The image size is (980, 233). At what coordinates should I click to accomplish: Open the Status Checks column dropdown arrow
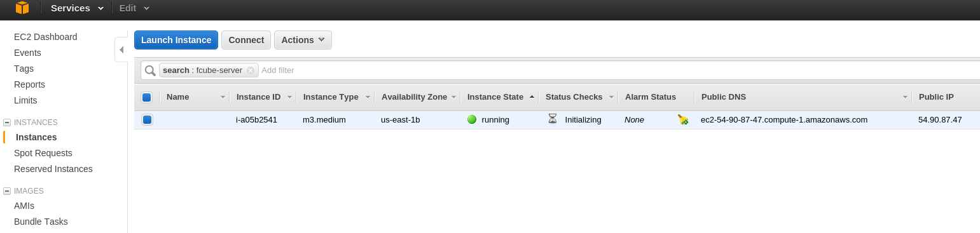click(x=611, y=97)
